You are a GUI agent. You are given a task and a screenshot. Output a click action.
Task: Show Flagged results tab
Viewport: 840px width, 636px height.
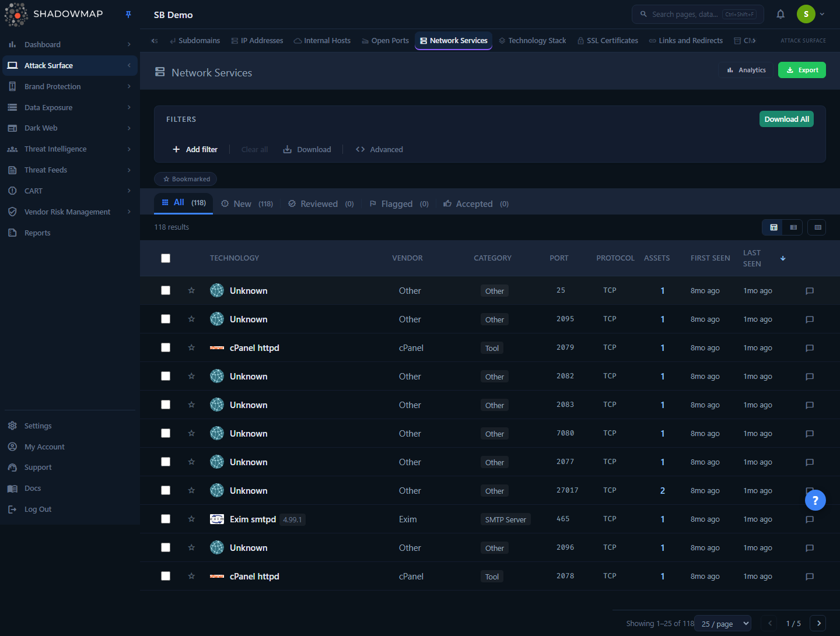tap(399, 204)
